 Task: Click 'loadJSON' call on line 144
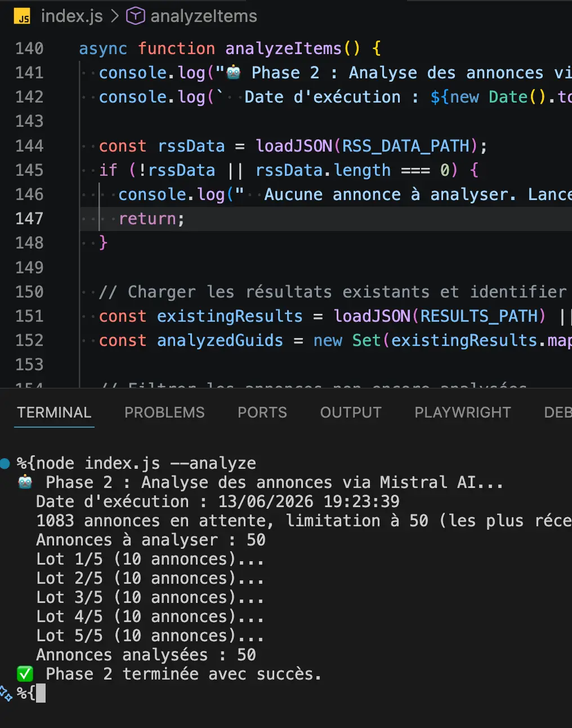tap(294, 146)
